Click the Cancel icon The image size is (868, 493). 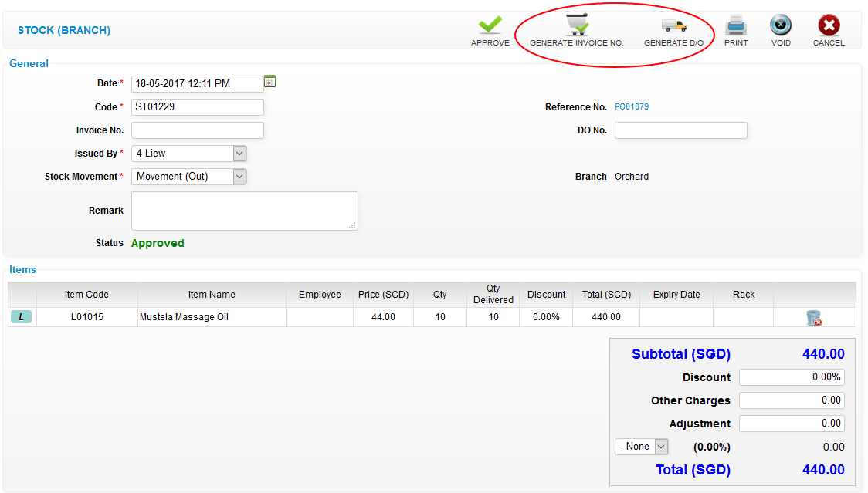click(829, 23)
